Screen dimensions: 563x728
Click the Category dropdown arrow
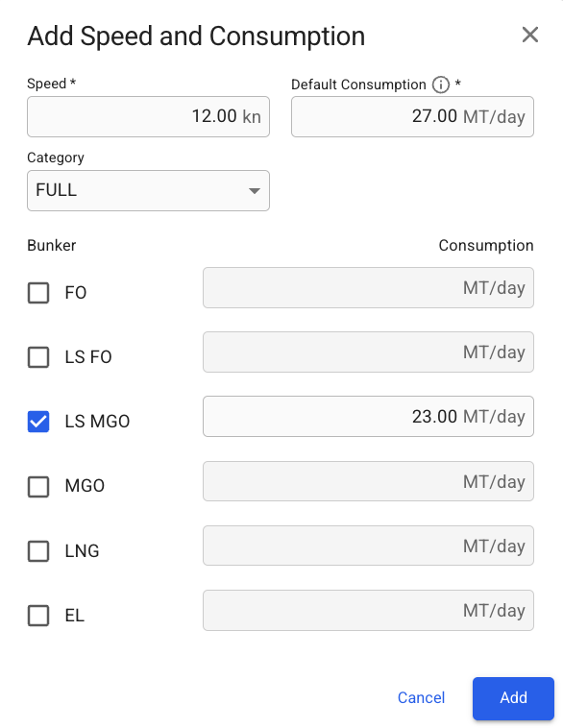pyautogui.click(x=254, y=191)
